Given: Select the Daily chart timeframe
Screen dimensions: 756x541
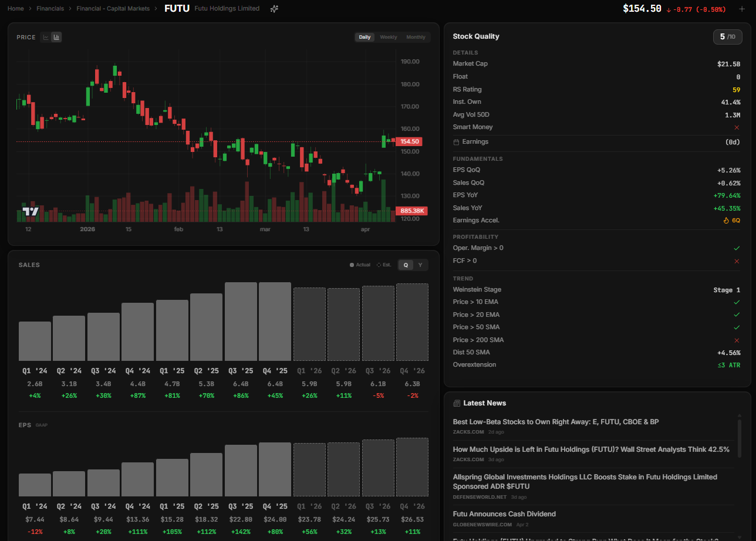Looking at the screenshot, I should 365,37.
